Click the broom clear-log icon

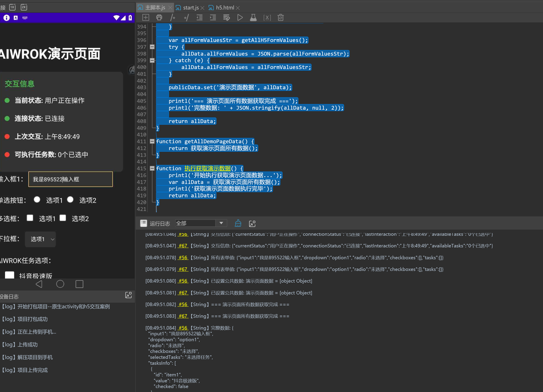[238, 223]
